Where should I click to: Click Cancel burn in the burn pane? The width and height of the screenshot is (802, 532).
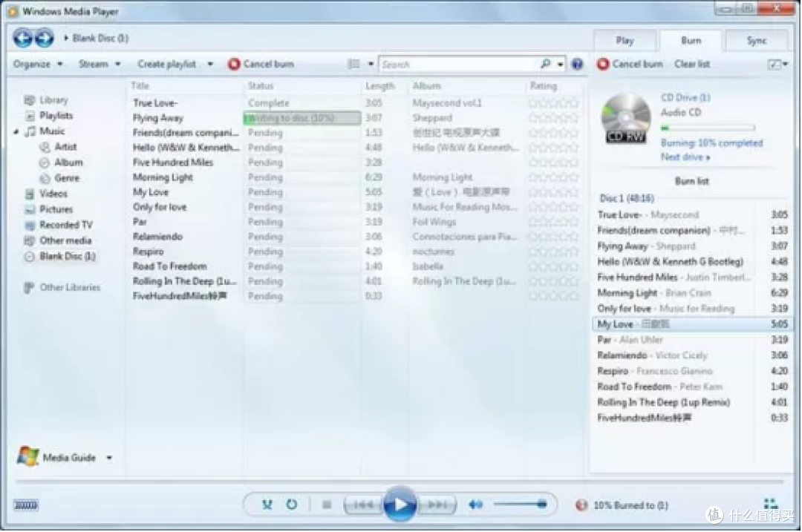pos(630,64)
